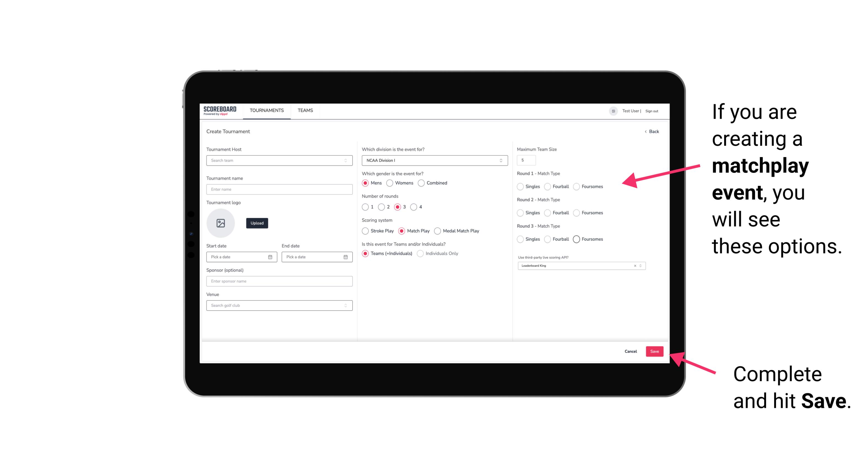Click the third-party API remove X icon
The image size is (868, 467).
tap(633, 265)
